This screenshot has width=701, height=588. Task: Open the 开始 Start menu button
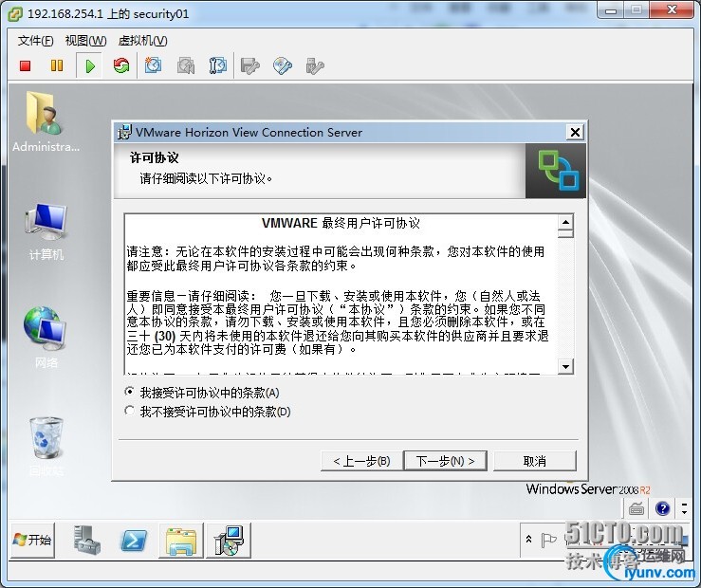32,540
